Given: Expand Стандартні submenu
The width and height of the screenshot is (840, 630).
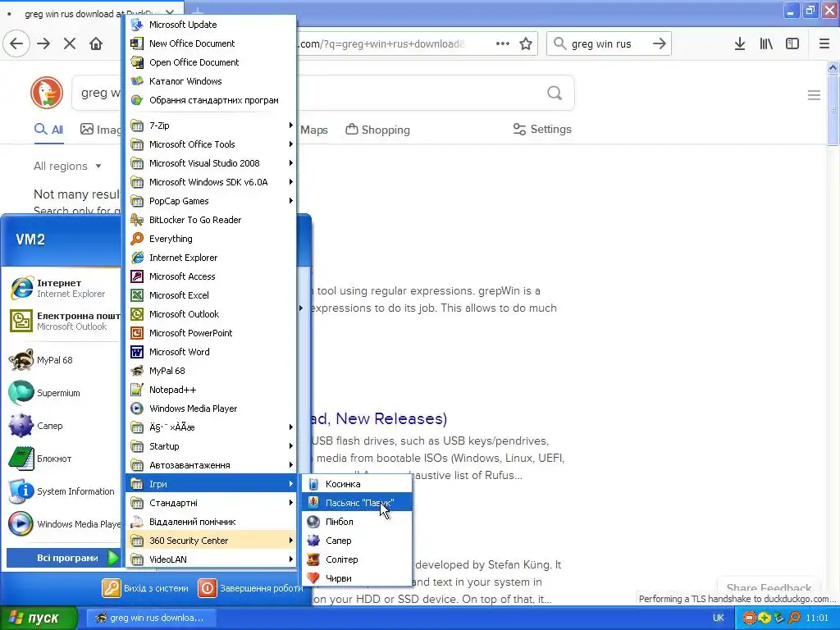Looking at the screenshot, I should click(x=211, y=503).
